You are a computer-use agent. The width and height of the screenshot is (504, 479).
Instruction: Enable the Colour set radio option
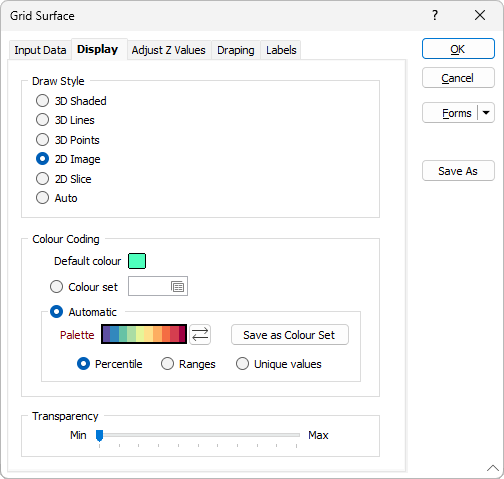(84, 287)
